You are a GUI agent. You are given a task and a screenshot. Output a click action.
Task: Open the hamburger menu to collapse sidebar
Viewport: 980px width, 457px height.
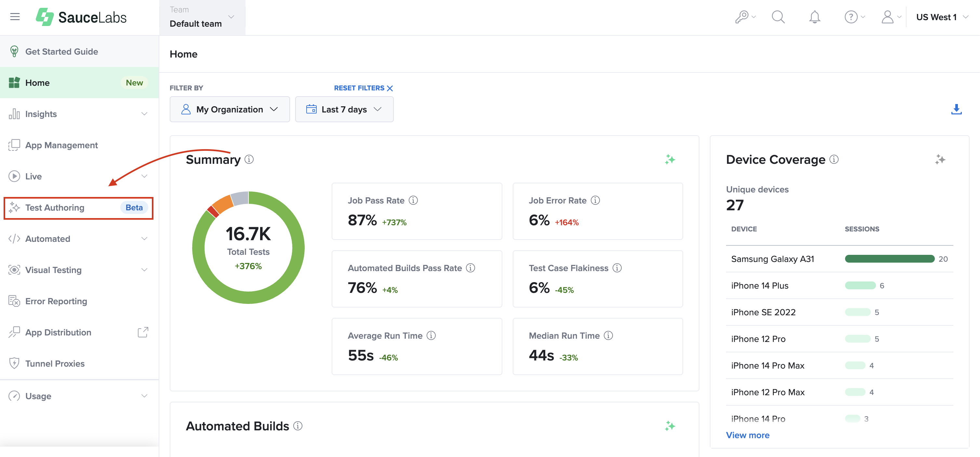(x=14, y=16)
